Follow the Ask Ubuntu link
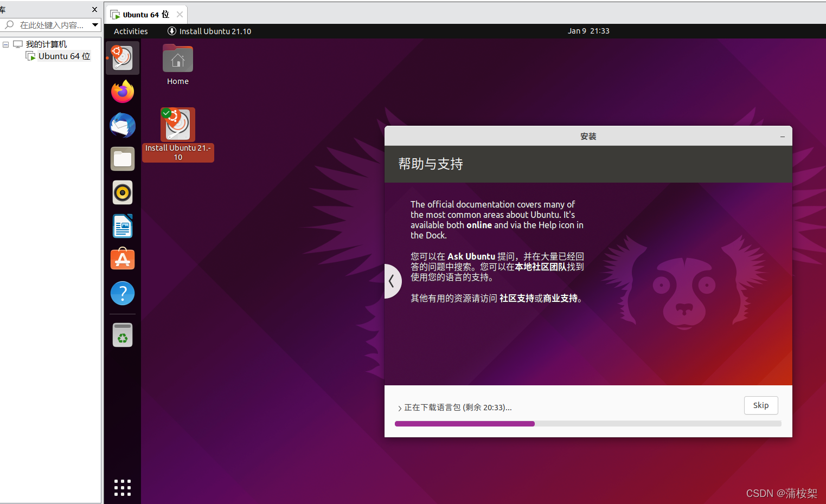 coord(471,256)
